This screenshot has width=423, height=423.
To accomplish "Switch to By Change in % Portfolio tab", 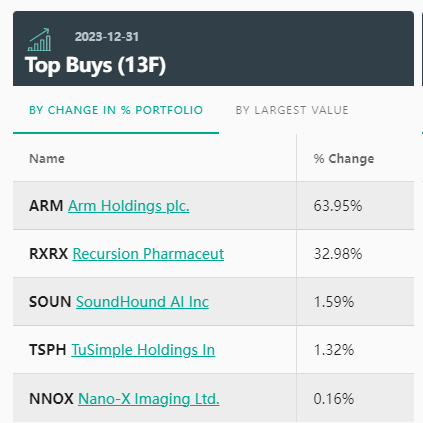I will click(x=116, y=110).
